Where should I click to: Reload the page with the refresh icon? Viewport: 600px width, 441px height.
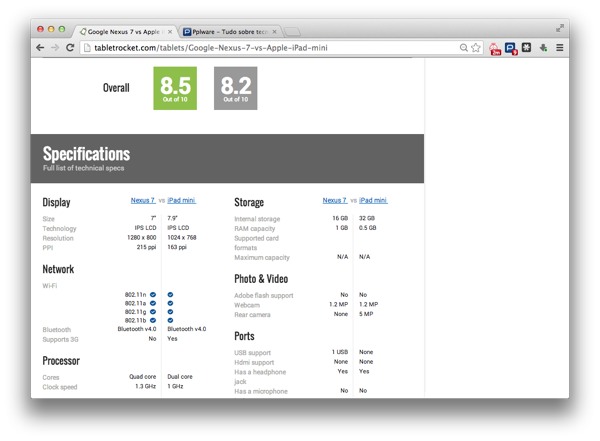click(70, 47)
